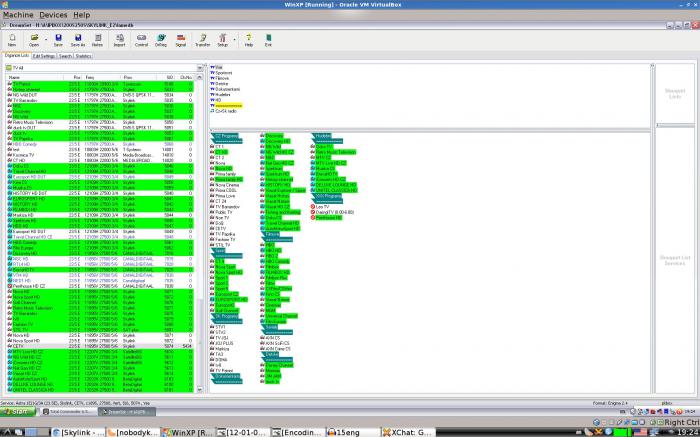Image resolution: width=700 pixels, height=437 pixels.
Task: Sort services by the Name column header
Action: [35, 78]
